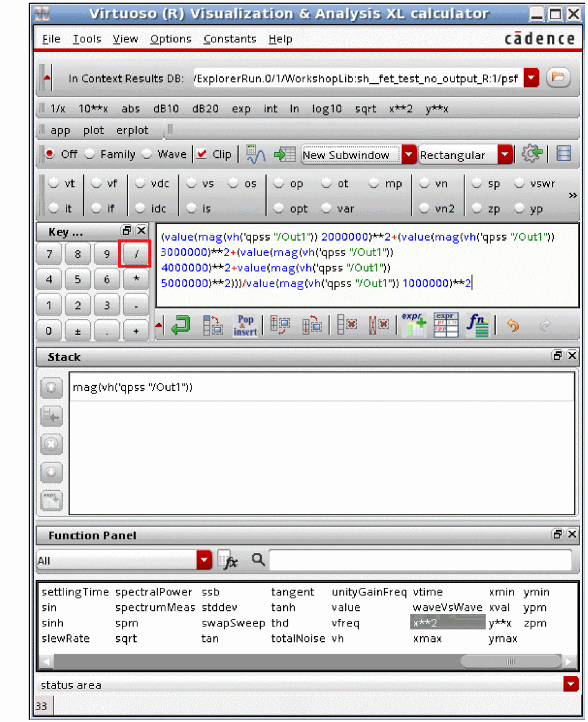Click the stack insert-left arrow icon

tap(51, 416)
